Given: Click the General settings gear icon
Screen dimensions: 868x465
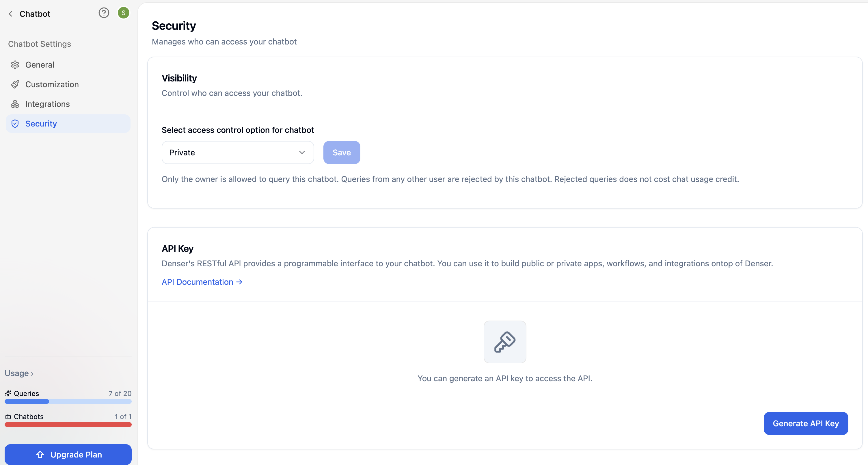Looking at the screenshot, I should pos(16,64).
